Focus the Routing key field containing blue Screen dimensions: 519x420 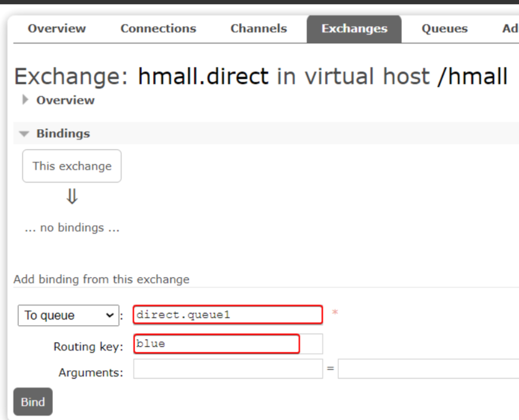click(217, 344)
